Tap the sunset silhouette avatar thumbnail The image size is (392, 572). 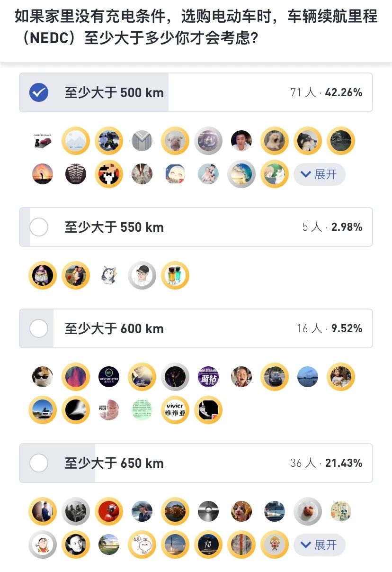coord(43,174)
